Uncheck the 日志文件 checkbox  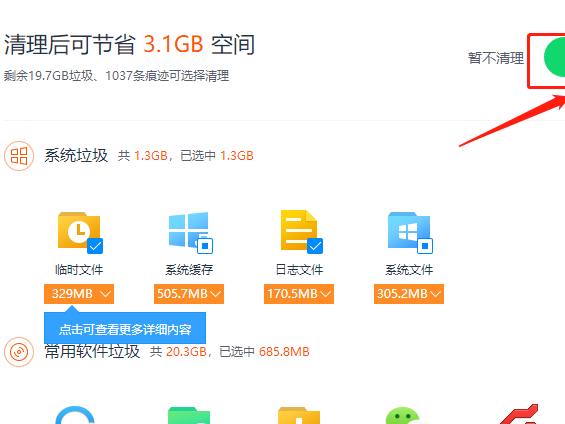tap(315, 246)
